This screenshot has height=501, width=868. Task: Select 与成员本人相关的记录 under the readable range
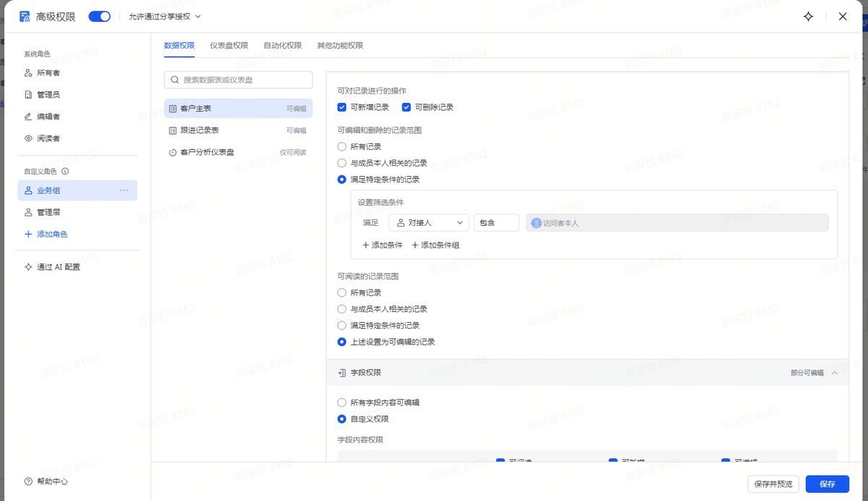pos(342,308)
